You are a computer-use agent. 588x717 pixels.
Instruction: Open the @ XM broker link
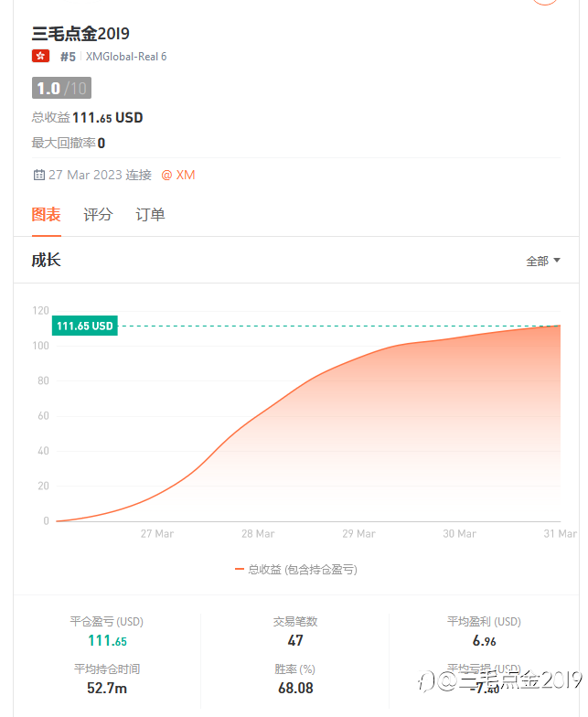[x=178, y=175]
